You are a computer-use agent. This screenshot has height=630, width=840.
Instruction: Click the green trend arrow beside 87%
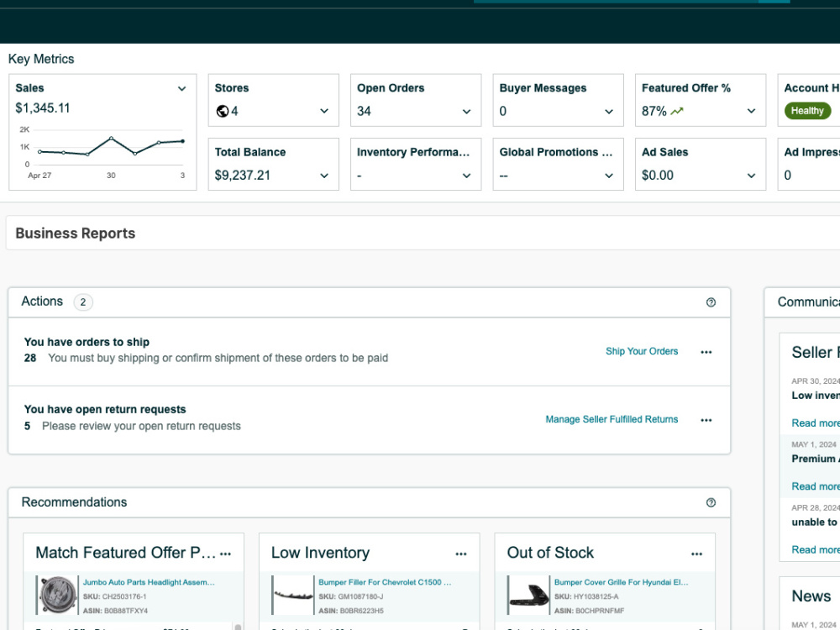coord(677,111)
